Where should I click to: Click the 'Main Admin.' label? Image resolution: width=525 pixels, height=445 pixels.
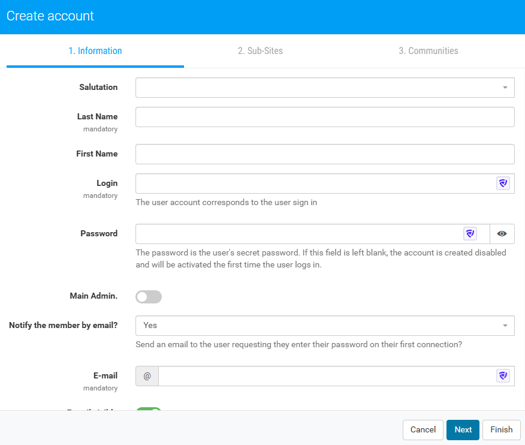93,296
